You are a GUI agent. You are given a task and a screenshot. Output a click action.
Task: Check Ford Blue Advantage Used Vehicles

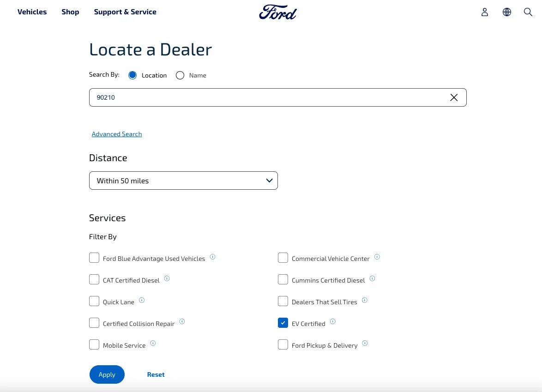pos(94,258)
